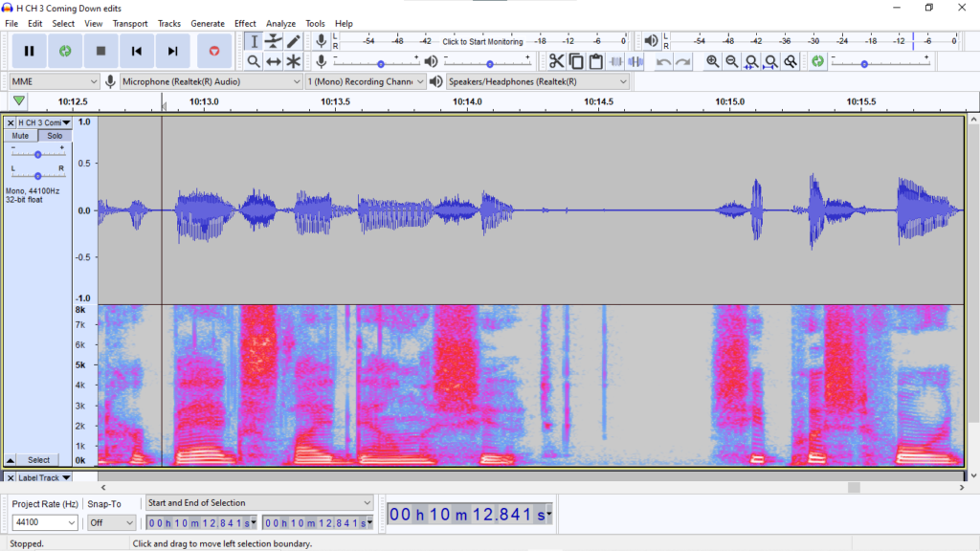Select the Envelope tool
Screen dimensions: 980x551
pos(273,41)
